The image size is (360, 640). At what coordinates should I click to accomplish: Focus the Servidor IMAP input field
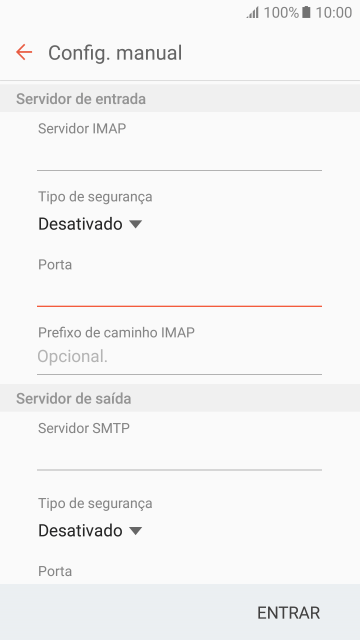pos(179,155)
